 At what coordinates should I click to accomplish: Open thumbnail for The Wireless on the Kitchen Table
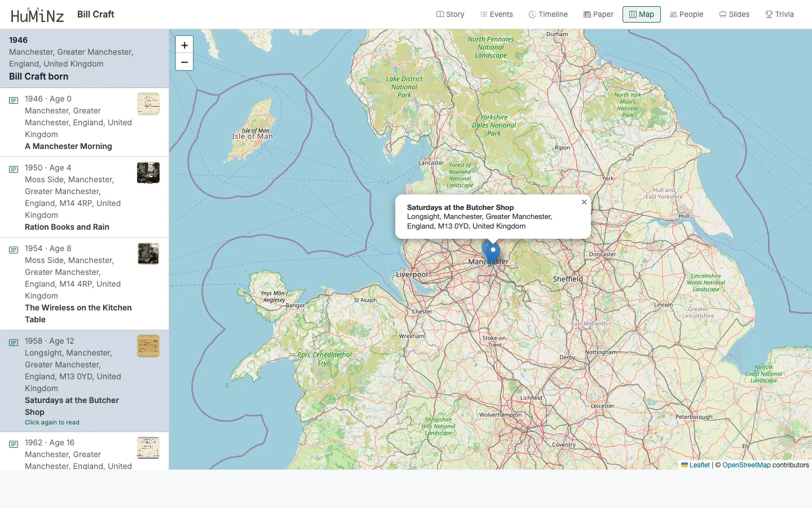tap(148, 253)
